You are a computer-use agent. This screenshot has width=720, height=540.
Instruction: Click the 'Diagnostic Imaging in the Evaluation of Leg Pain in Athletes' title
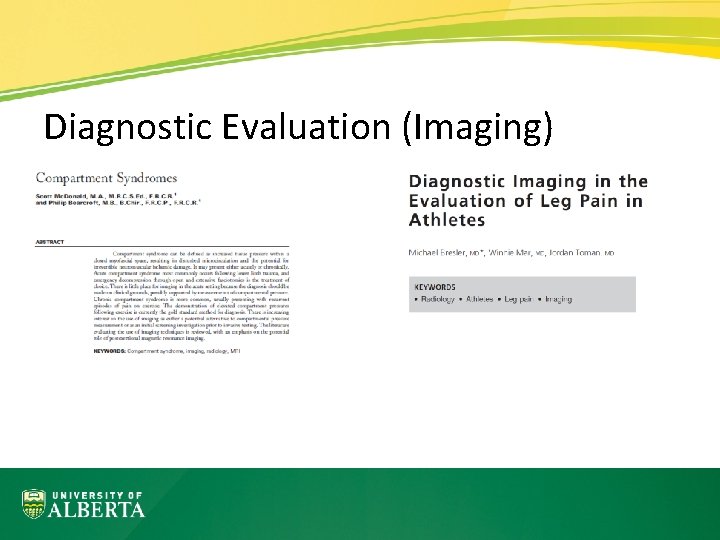click(528, 201)
